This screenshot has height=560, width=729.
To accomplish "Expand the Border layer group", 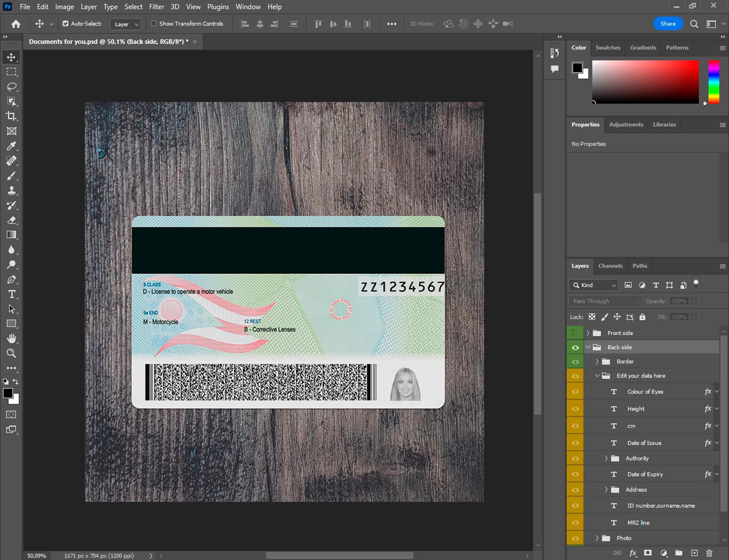I will [x=597, y=362].
